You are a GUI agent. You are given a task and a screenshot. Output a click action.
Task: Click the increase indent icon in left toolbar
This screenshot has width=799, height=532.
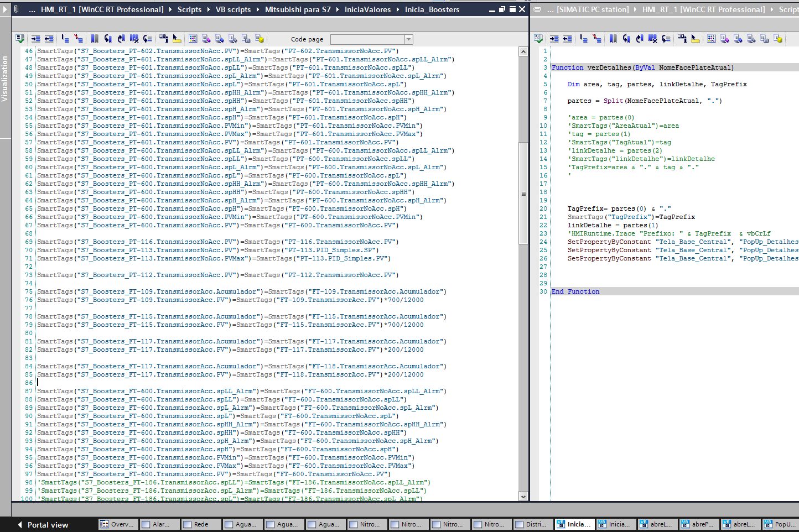[x=36, y=39]
